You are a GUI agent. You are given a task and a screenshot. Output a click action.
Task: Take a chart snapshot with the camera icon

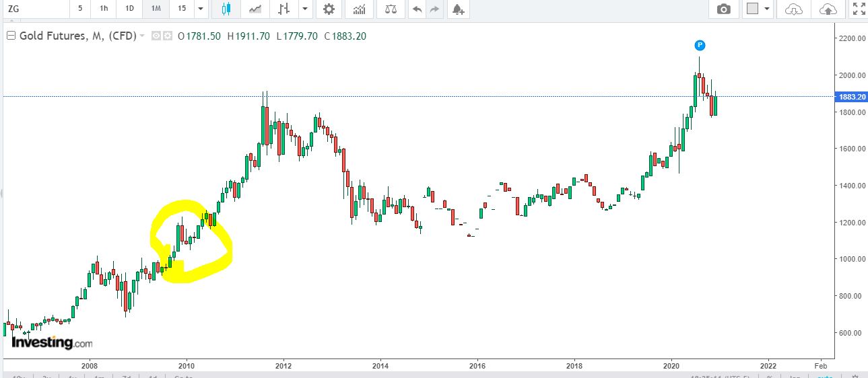point(723,9)
